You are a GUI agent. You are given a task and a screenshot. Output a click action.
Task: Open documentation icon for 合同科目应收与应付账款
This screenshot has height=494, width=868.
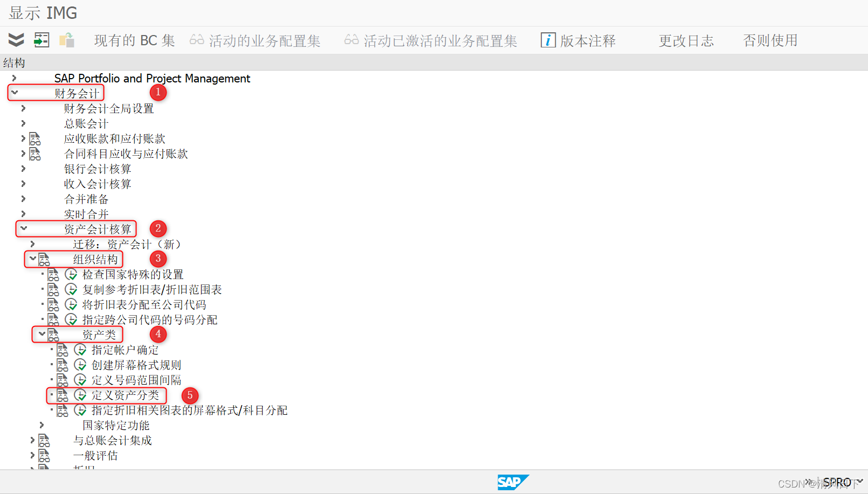point(35,154)
